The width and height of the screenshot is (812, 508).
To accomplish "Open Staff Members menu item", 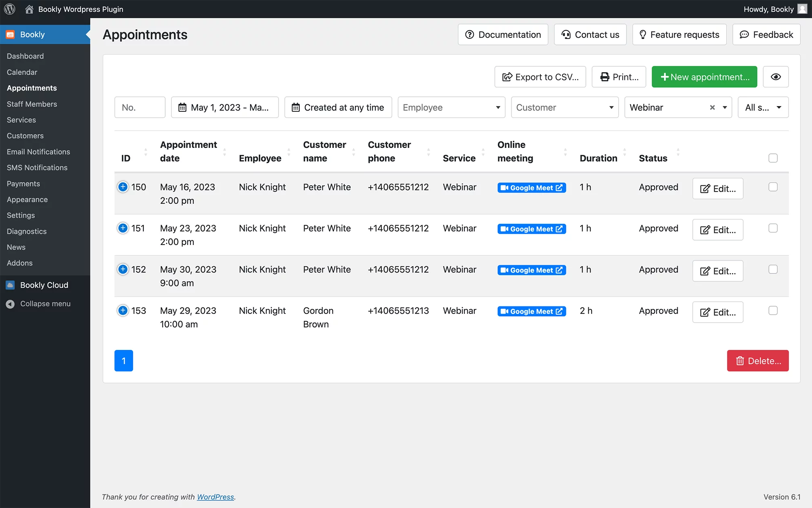I will click(32, 104).
